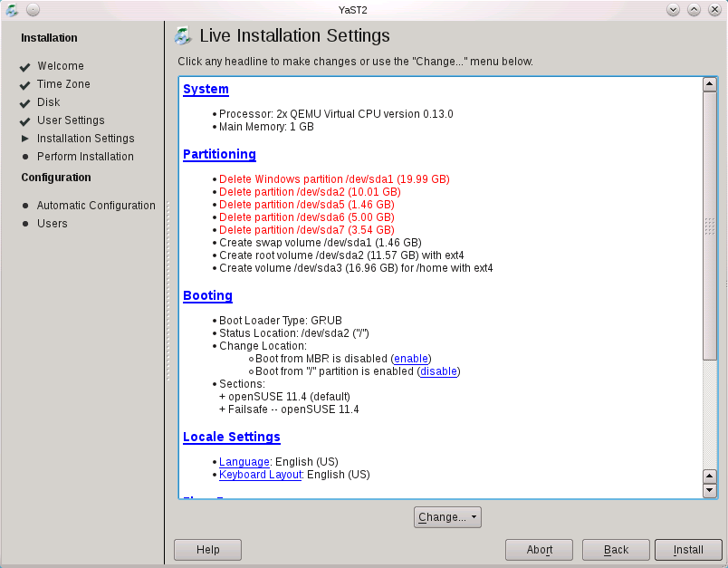Click the Abort button
This screenshot has height=568, width=728.
coord(539,550)
